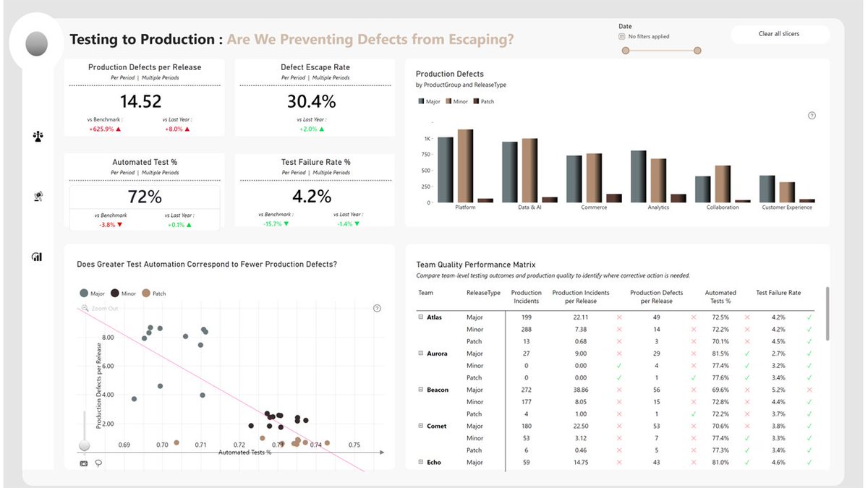Click the -15.7% benchmark variance
The height and width of the screenshot is (488, 868).
click(x=276, y=224)
